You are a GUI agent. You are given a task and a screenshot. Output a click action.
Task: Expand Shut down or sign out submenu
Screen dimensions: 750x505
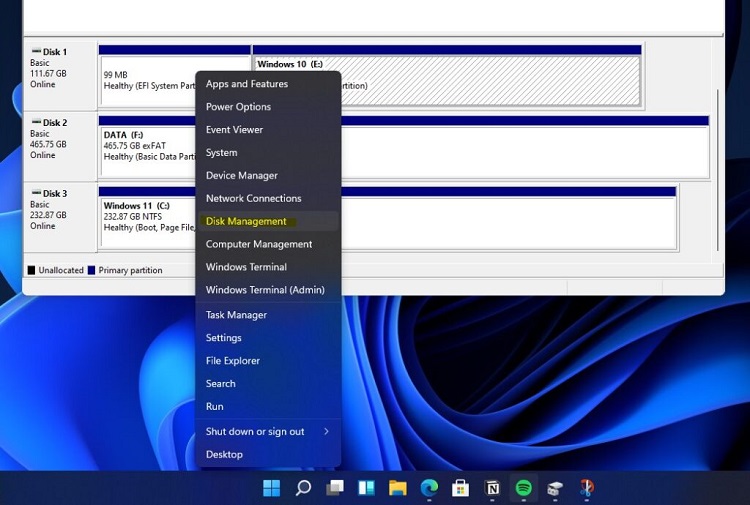(268, 431)
